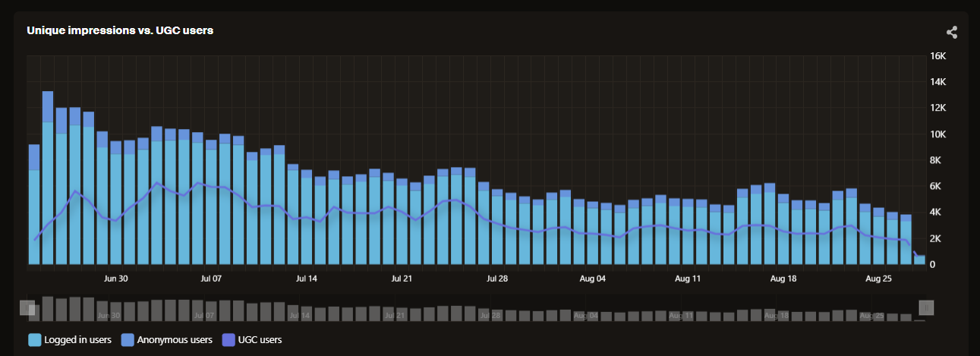
Task: Click the chart title 'Unique impressions vs. UGC users'
Action: point(120,30)
